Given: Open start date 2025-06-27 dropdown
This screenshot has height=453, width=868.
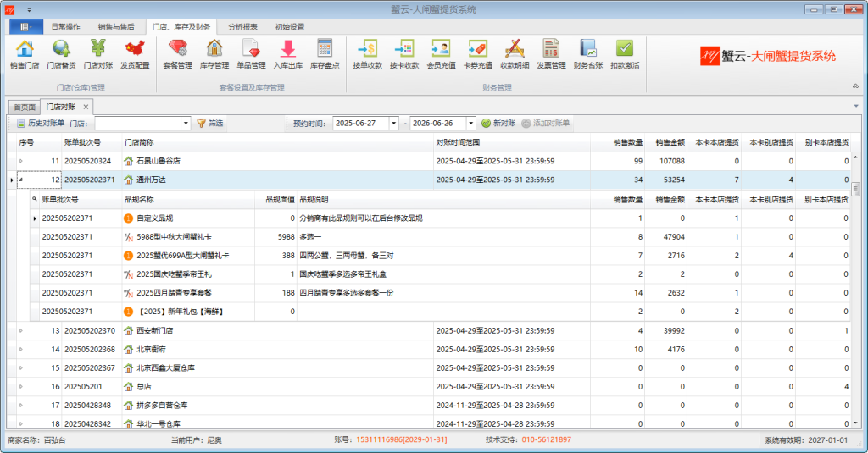Looking at the screenshot, I should (393, 124).
